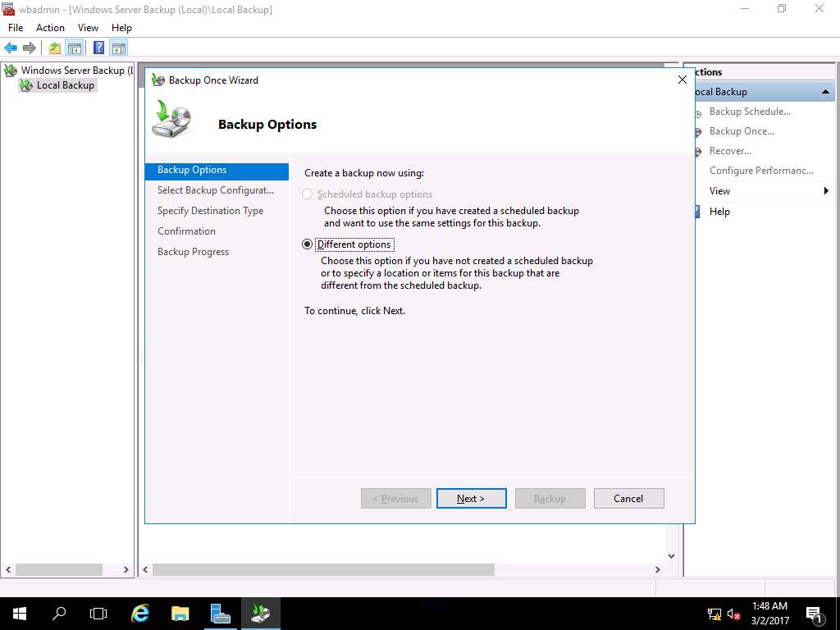
Task: Collapse the Local Backup actions section arrow
Action: [825, 92]
